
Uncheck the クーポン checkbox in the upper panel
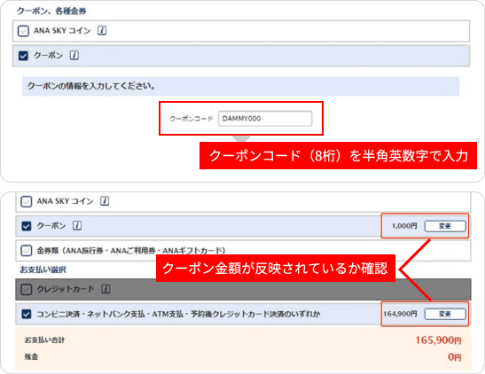click(23, 56)
